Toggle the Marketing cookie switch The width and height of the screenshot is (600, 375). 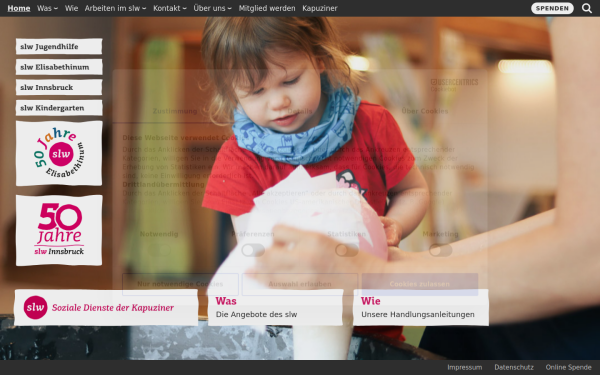coord(440,250)
